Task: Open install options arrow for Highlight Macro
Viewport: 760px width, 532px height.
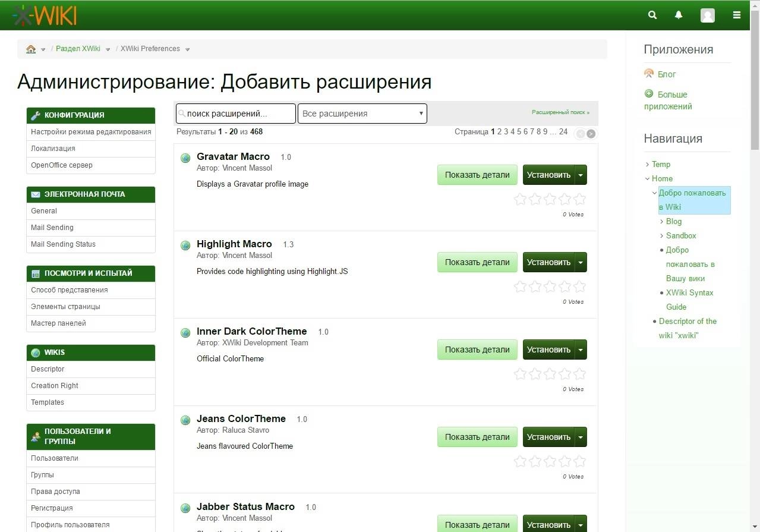Action: coord(581,262)
